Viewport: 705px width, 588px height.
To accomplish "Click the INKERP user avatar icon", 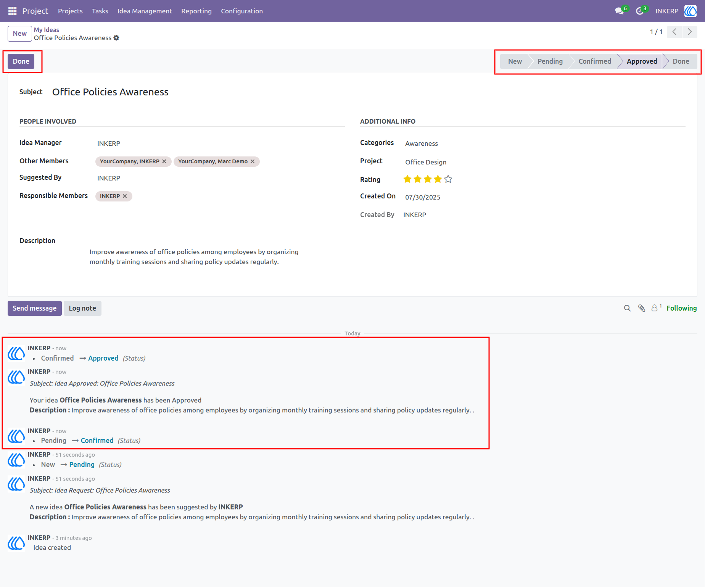I will coord(691,11).
